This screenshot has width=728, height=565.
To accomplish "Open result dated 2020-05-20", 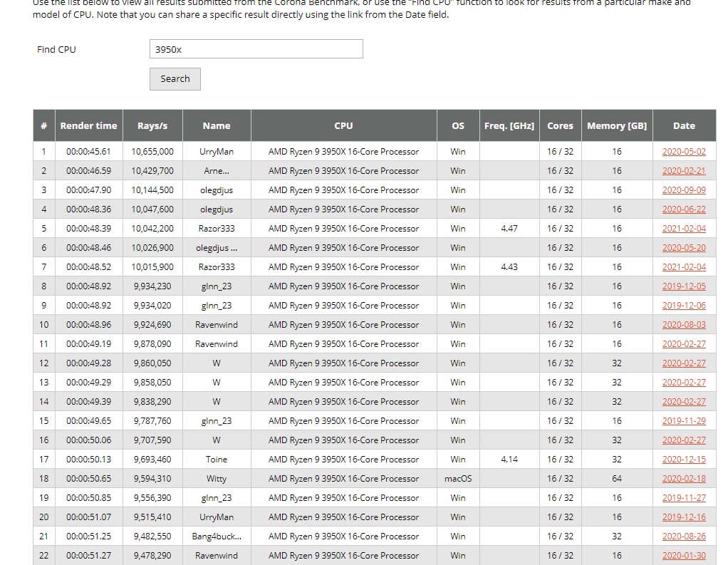I will [683, 247].
